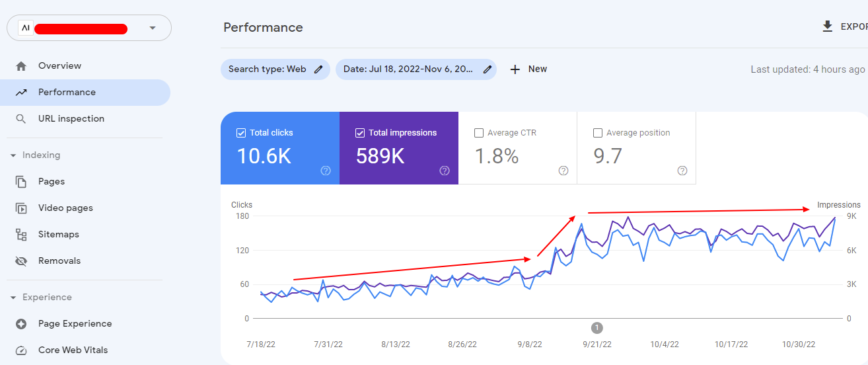
Task: Open Core Web Vitals report
Action: (x=73, y=350)
